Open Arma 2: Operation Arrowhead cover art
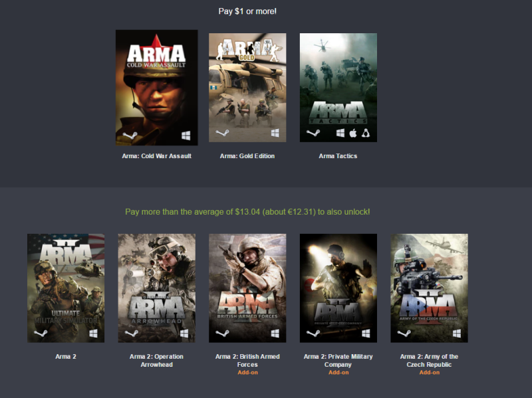 click(x=157, y=288)
